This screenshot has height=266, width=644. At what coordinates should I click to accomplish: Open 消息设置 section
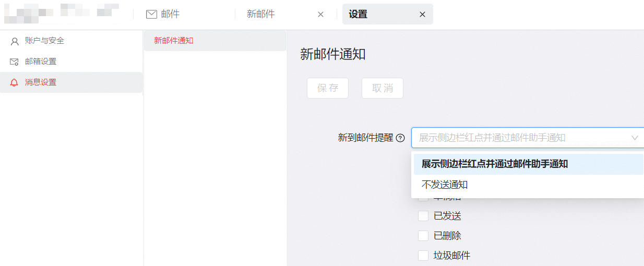tap(71, 82)
